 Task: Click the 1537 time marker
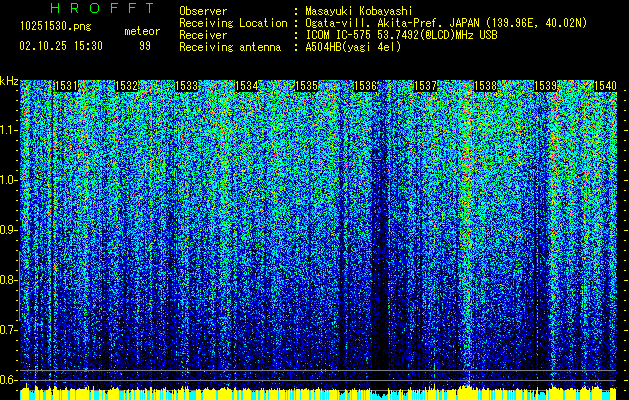[x=425, y=86]
